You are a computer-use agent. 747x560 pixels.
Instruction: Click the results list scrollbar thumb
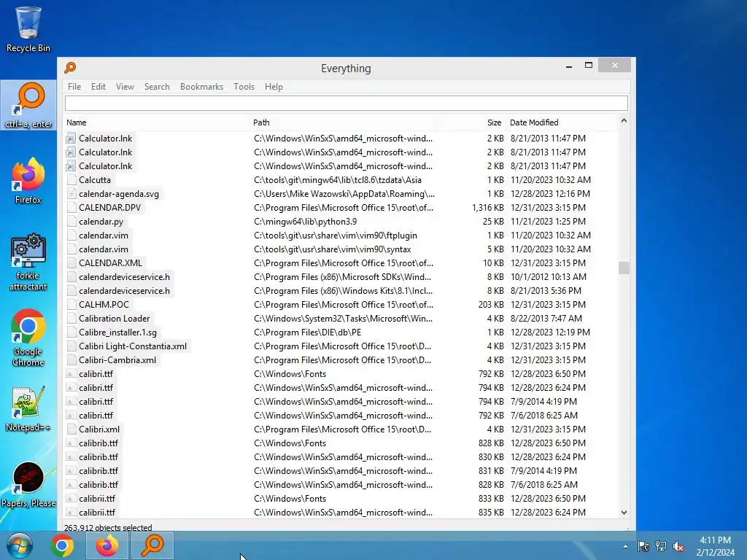[624, 268]
